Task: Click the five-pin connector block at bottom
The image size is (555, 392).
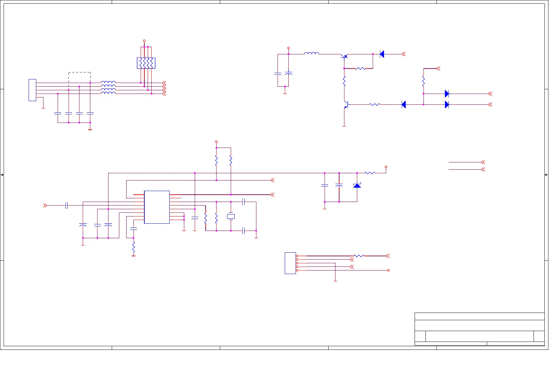Action: pyautogui.click(x=290, y=263)
